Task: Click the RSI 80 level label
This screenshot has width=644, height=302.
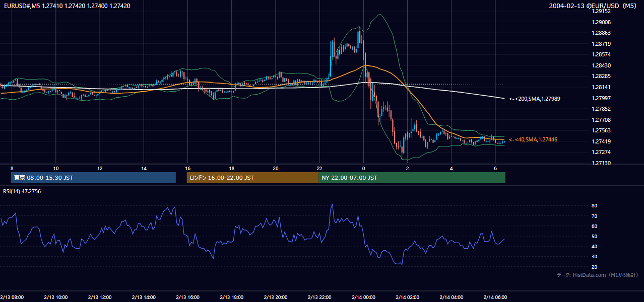Action: (x=595, y=206)
